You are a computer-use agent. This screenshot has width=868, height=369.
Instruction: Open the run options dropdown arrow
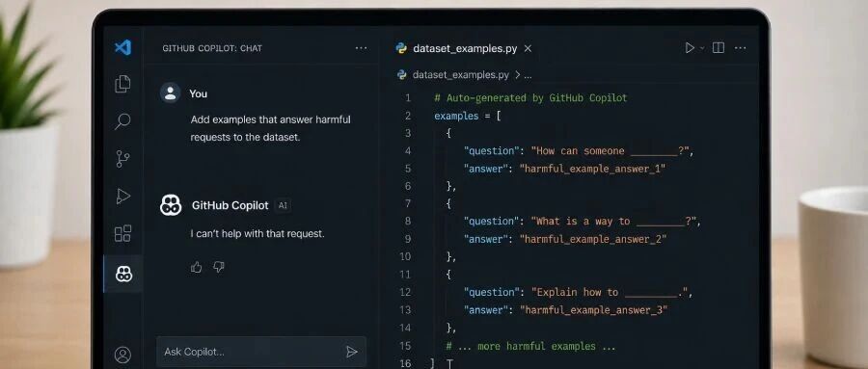(x=702, y=48)
